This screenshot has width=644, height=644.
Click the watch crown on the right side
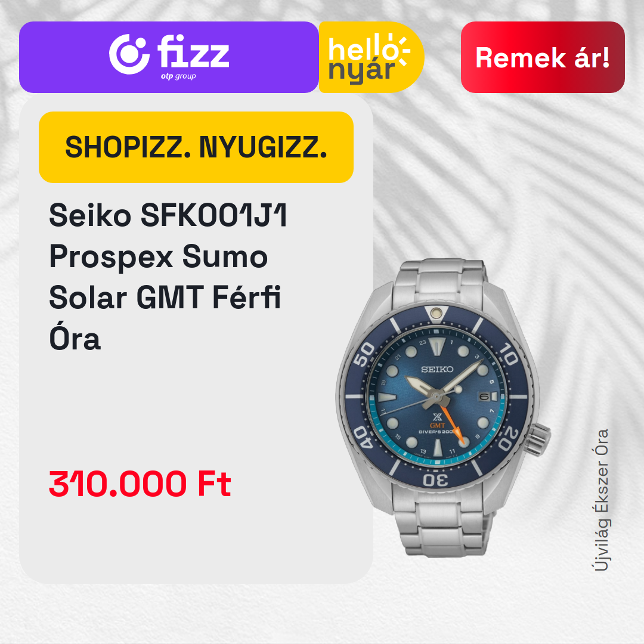click(x=538, y=440)
